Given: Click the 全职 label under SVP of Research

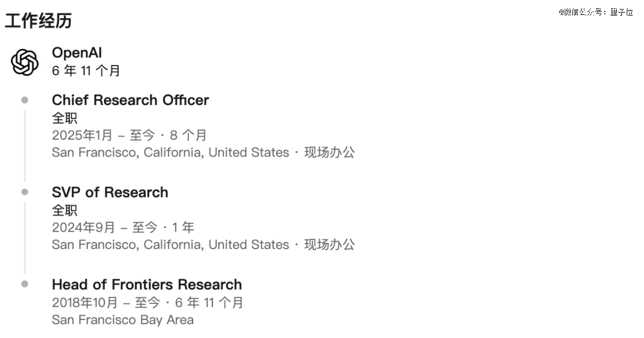Looking at the screenshot, I should pyautogui.click(x=64, y=211).
